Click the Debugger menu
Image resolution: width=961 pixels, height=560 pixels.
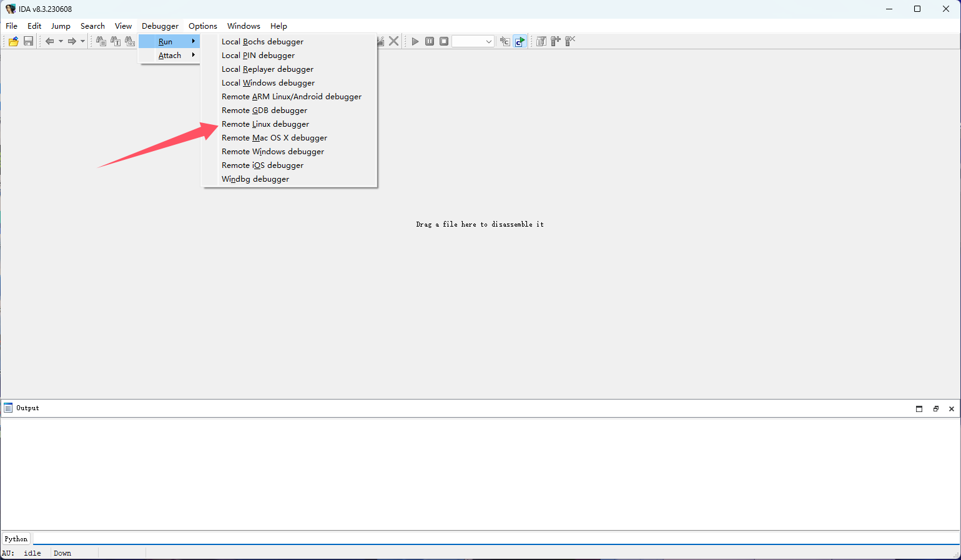tap(160, 26)
